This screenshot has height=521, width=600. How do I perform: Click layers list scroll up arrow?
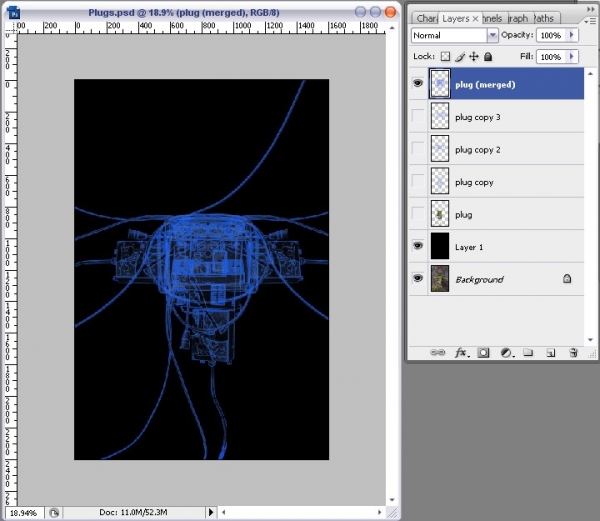coord(590,73)
